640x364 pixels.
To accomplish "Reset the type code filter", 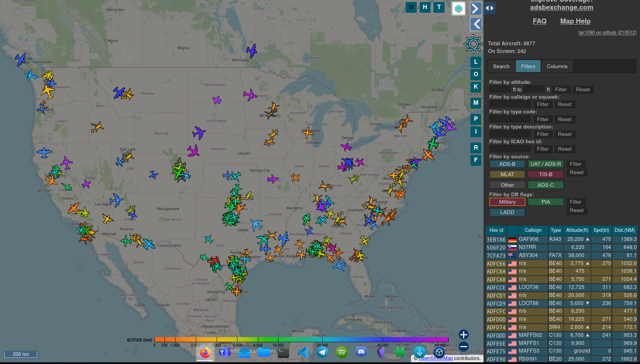I will [564, 119].
